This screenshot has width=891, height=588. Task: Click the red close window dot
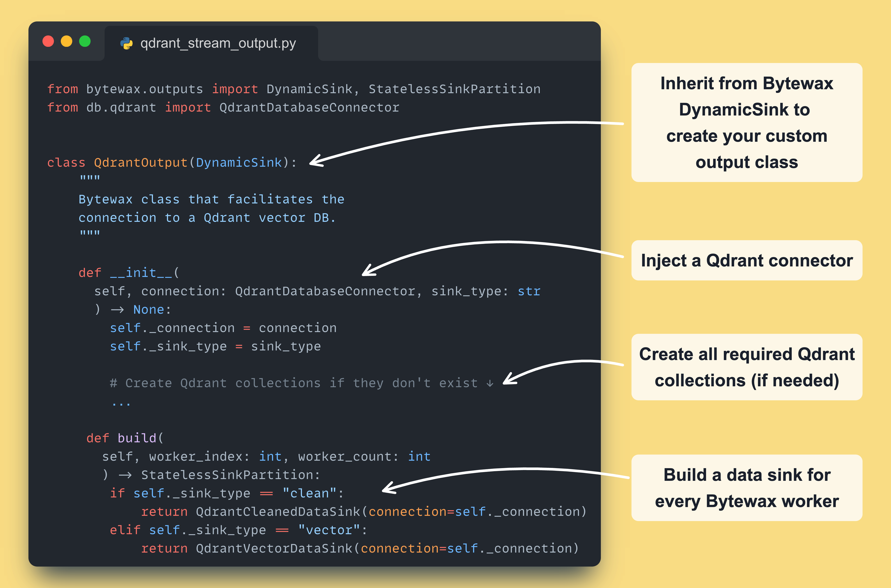(x=48, y=41)
